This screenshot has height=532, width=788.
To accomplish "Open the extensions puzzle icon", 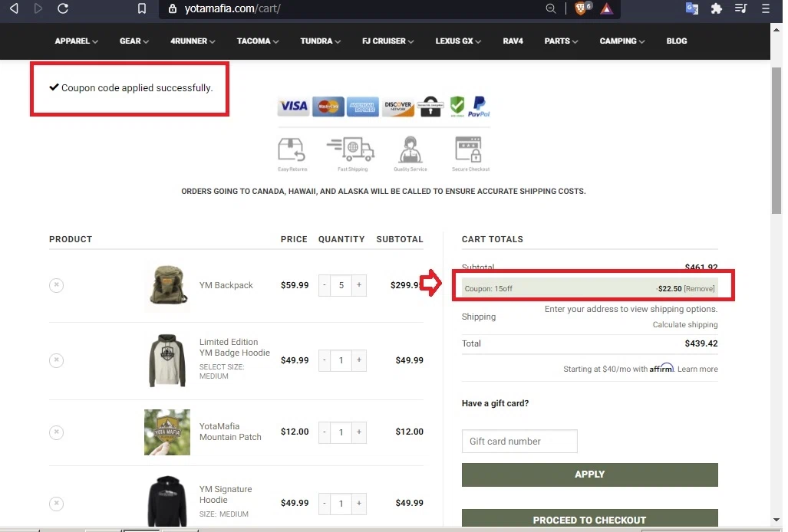I will click(716, 8).
